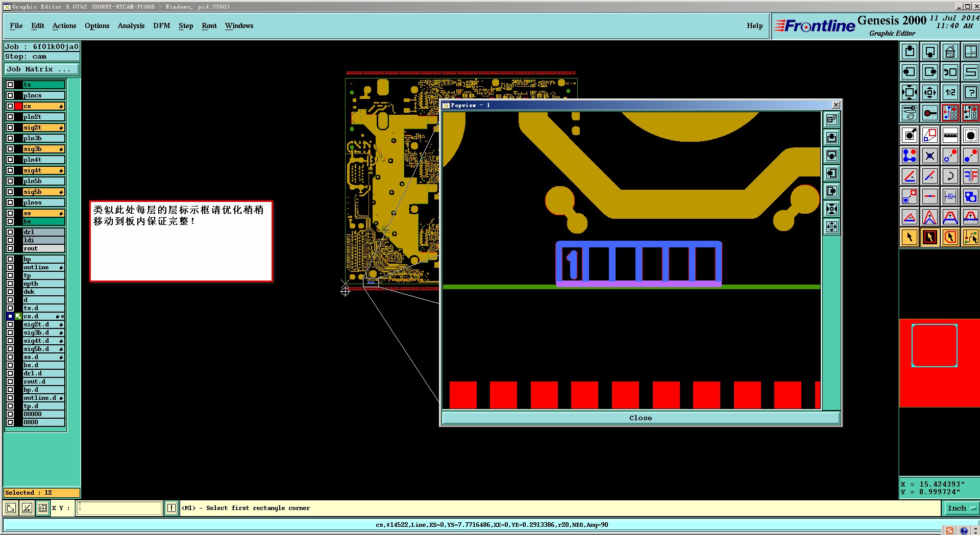This screenshot has height=535, width=980.
Task: Click the rotate curved arrow icon
Action: coord(950,176)
